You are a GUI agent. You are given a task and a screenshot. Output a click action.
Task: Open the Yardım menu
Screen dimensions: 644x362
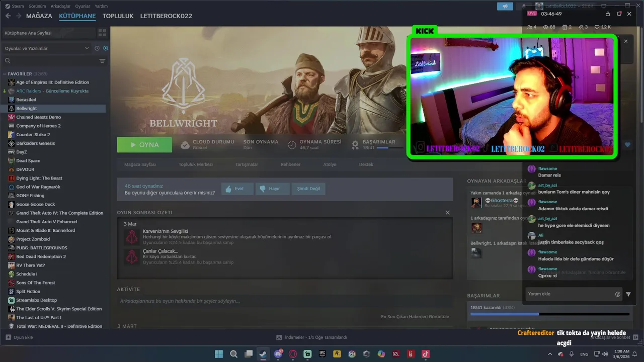point(101,6)
